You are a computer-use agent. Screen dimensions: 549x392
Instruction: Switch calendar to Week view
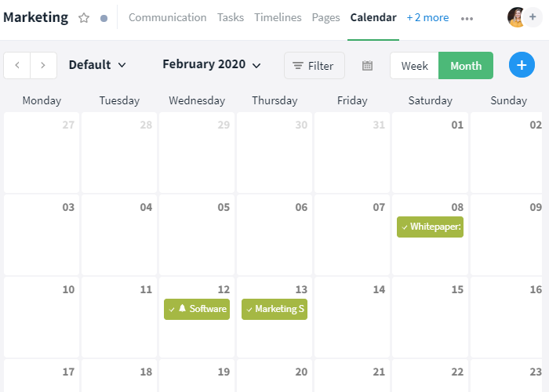414,66
